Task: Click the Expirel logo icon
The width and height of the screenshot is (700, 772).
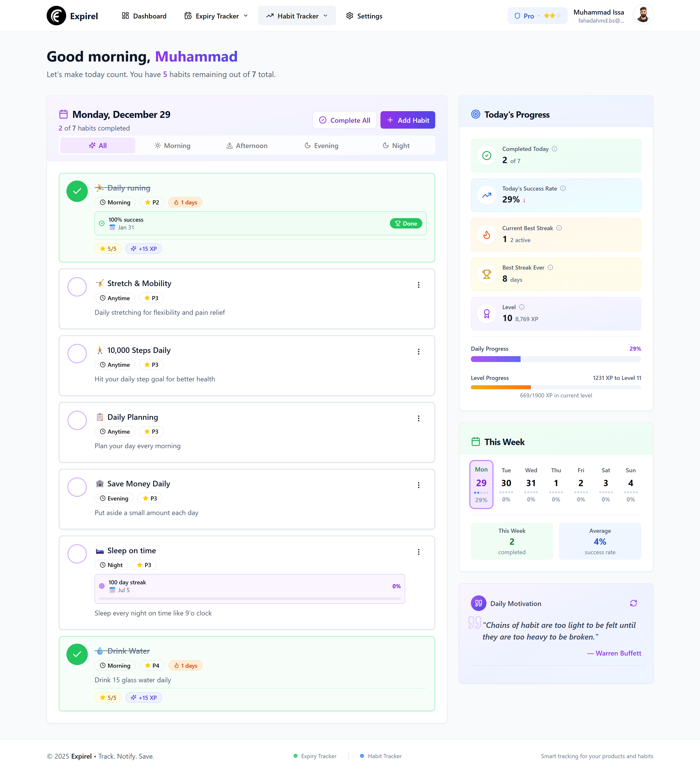Action: tap(56, 16)
